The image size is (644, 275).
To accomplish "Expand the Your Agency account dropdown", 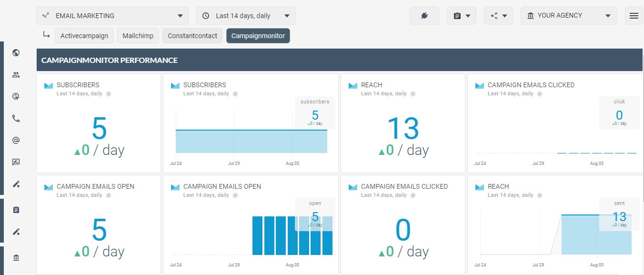I will point(569,16).
